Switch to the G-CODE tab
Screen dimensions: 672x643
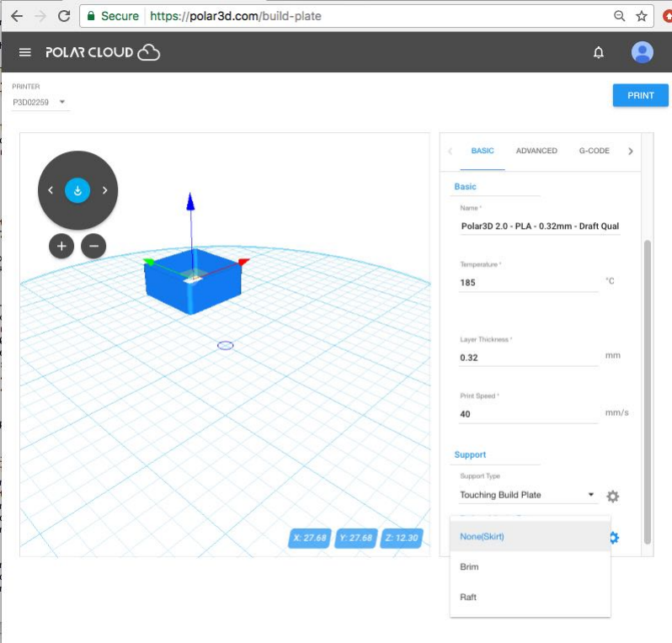click(x=594, y=151)
